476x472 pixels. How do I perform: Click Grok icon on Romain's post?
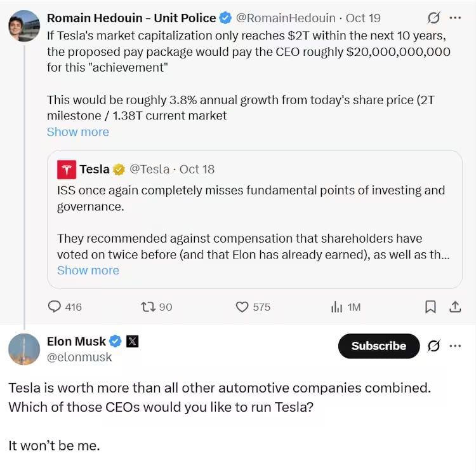[x=434, y=18]
